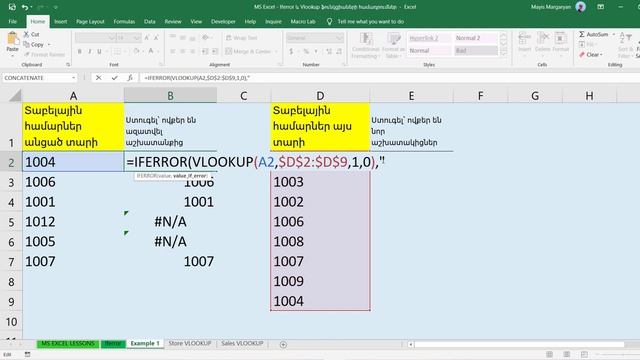Screen dimensions: 640x360
Task: Switch to the Formulas tab
Action: click(124, 22)
